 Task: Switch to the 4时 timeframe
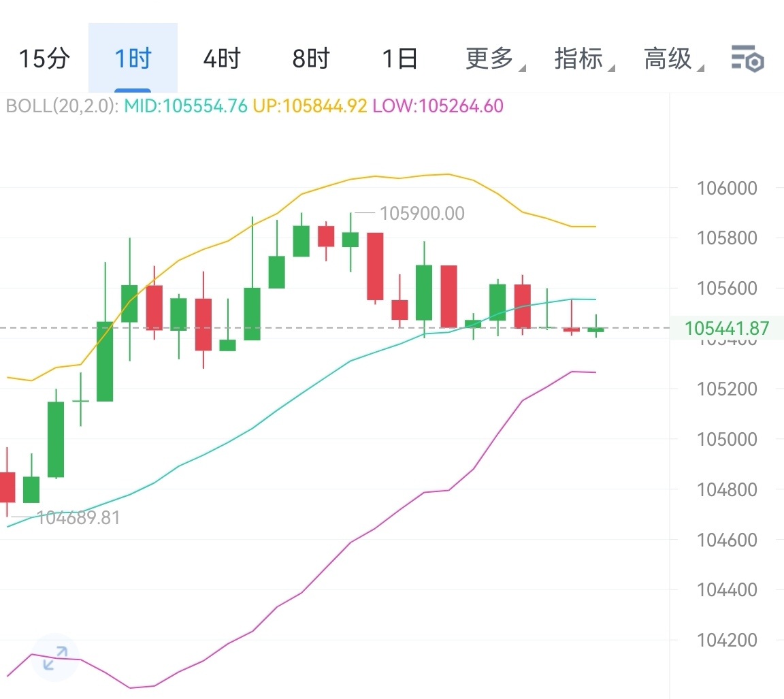[222, 59]
